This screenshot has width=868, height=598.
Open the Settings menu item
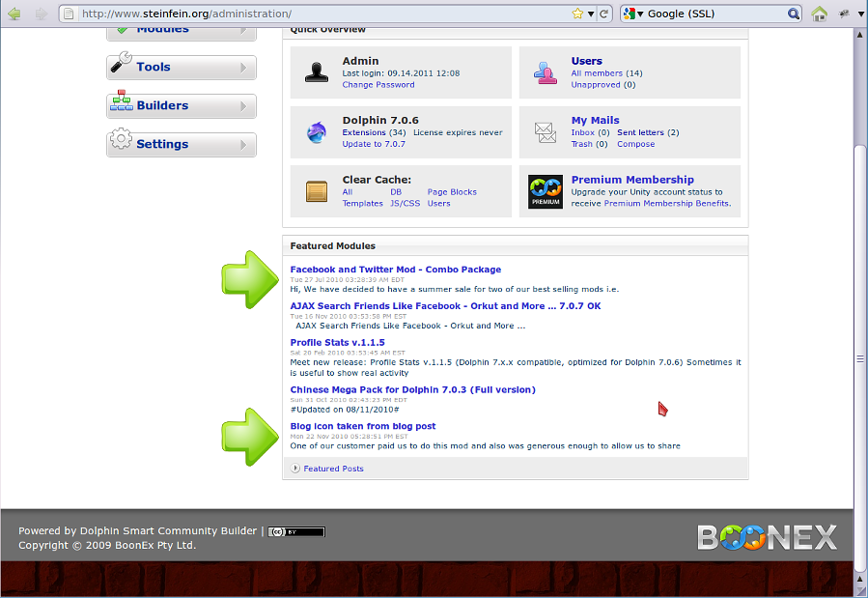182,145
